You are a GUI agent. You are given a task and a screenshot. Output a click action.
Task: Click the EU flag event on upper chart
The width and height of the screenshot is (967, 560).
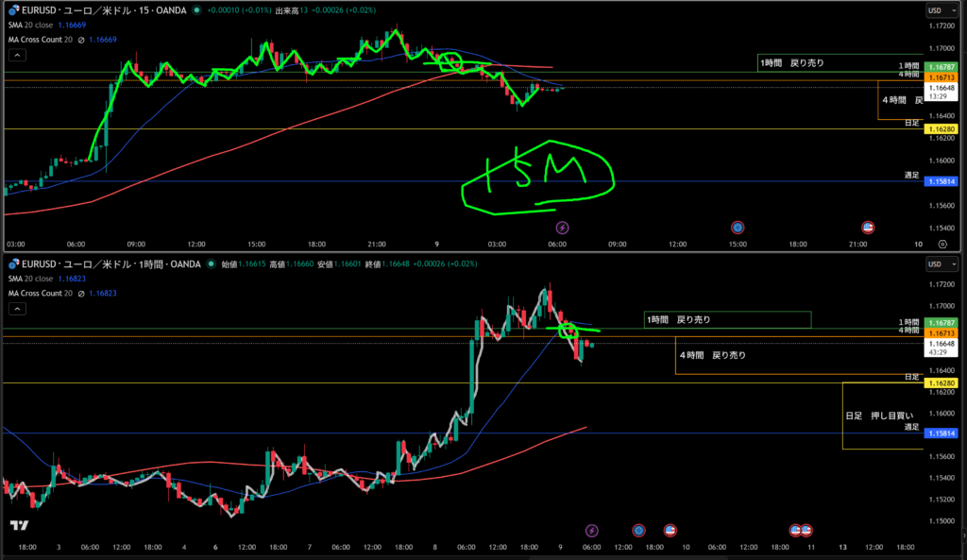click(x=738, y=228)
